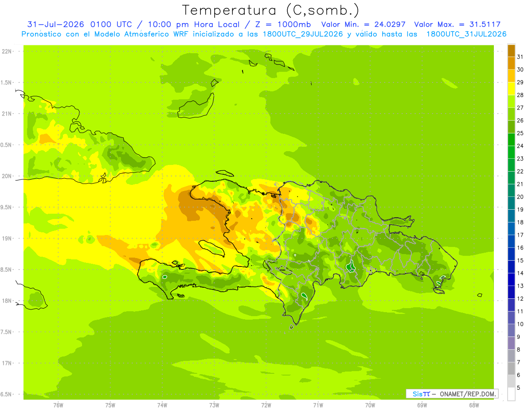Click the "71W" longitude label
The height and width of the screenshot is (411, 532).
click(318, 405)
